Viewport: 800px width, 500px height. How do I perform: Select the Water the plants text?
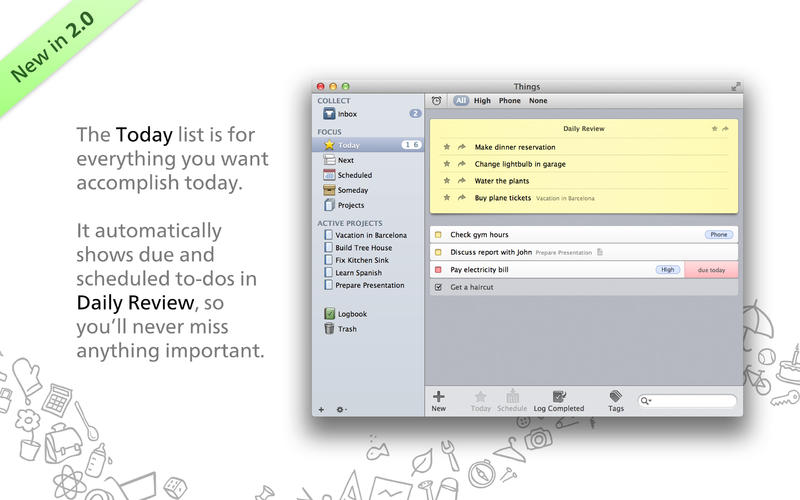click(x=502, y=181)
